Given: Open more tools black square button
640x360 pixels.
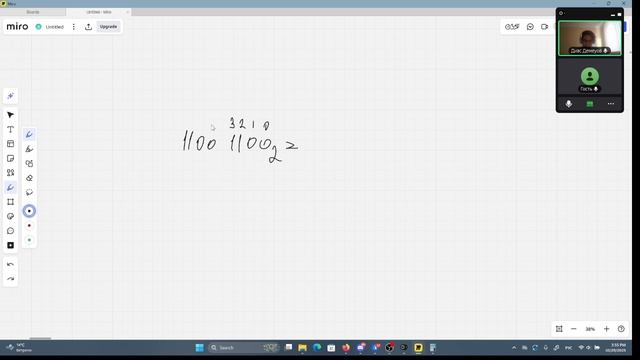Looking at the screenshot, I should coord(11,245).
